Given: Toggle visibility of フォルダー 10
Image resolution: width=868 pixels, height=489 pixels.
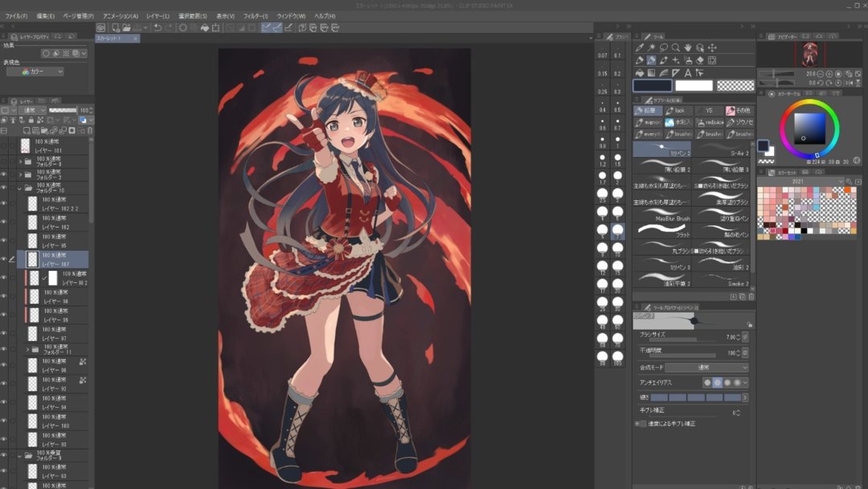Looking at the screenshot, I should (4, 187).
